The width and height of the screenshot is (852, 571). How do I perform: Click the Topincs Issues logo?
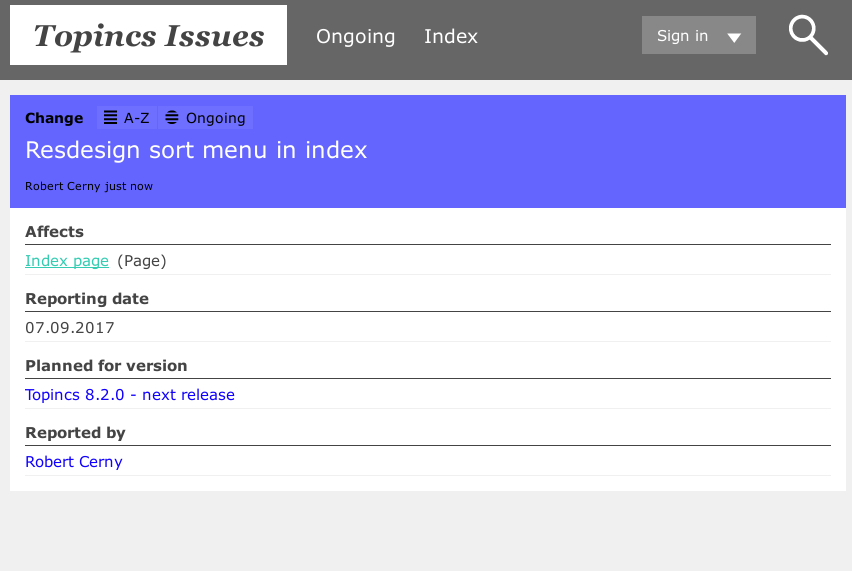[x=149, y=36]
